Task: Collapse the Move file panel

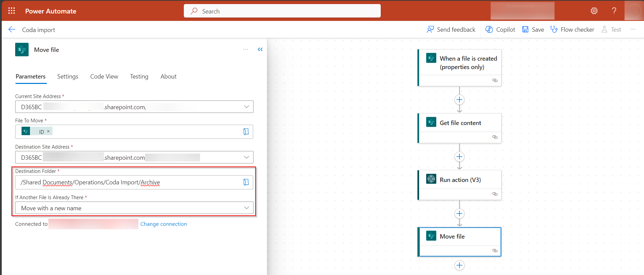Action: click(260, 50)
